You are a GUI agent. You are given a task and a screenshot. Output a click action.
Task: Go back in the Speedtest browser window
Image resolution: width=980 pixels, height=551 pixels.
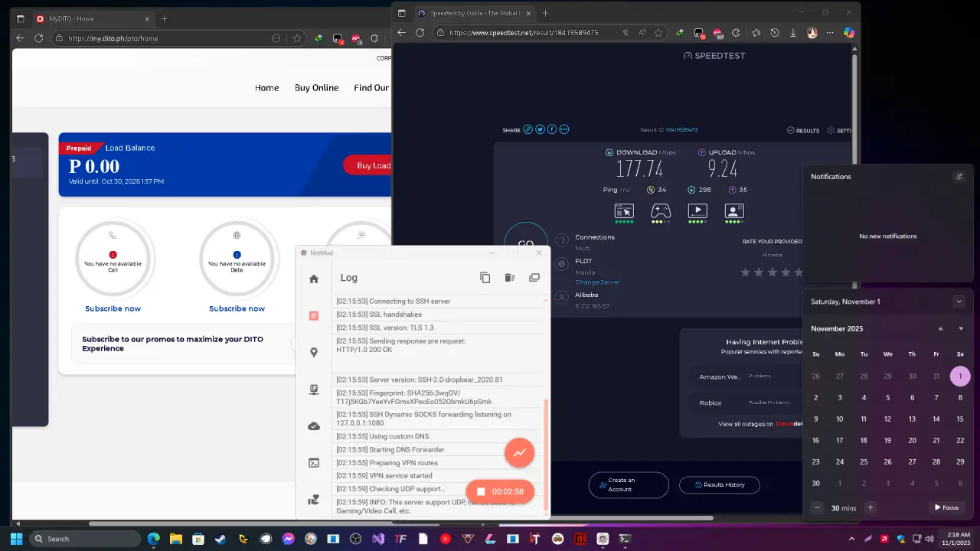coord(401,33)
